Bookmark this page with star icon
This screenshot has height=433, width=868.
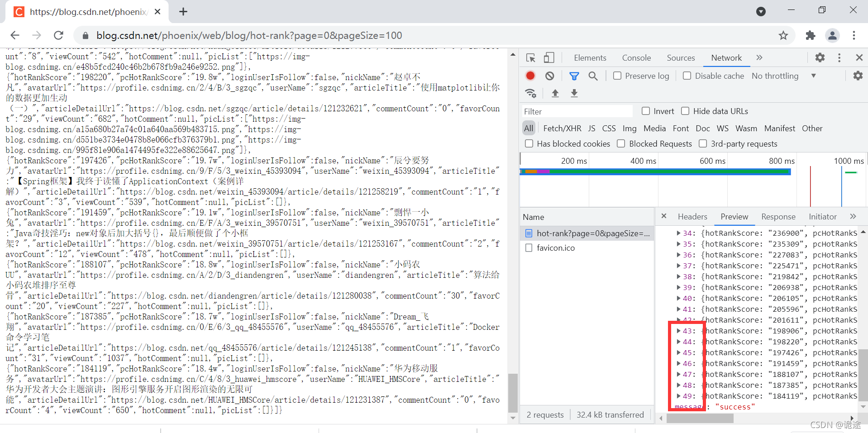(x=783, y=35)
